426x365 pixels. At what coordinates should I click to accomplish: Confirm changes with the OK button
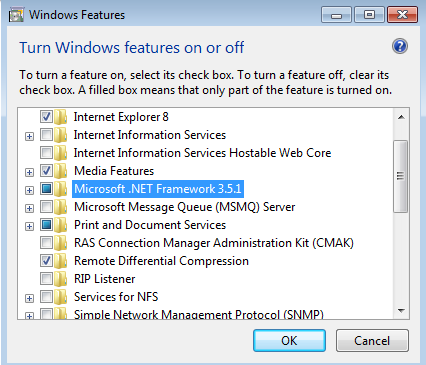[289, 341]
